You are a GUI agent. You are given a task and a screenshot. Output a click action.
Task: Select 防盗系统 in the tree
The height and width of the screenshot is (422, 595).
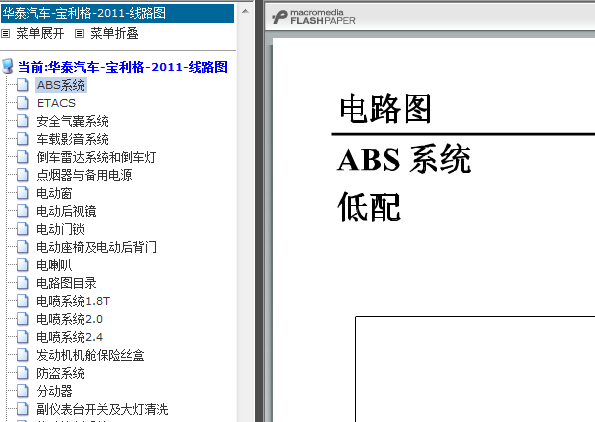60,373
